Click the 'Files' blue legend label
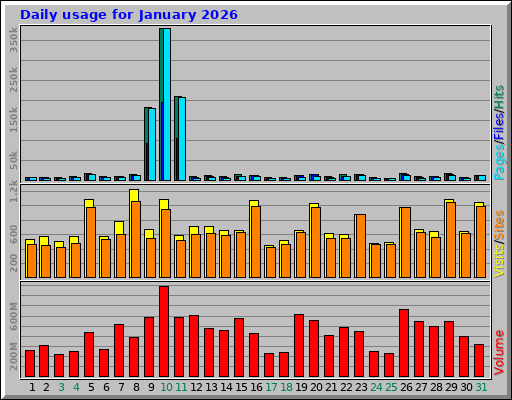This screenshot has height=400, width=512. 499,127
